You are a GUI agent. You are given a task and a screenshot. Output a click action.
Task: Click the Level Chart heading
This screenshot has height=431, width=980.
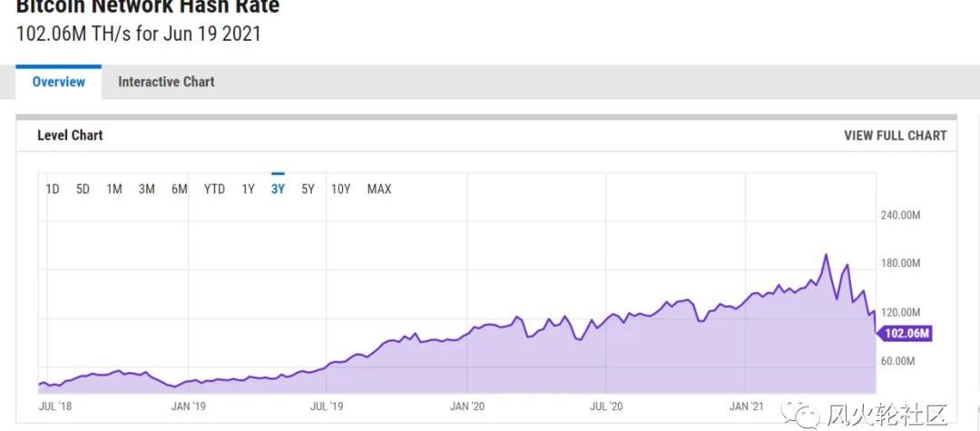70,135
